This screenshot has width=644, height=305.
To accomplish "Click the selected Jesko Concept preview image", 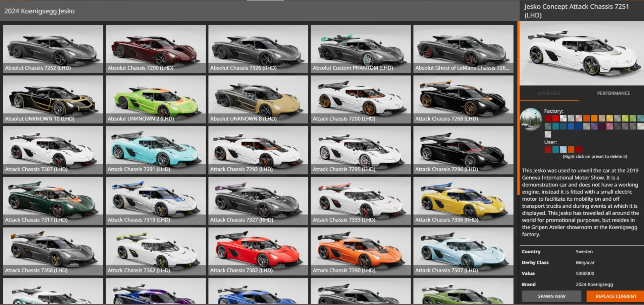I will [x=582, y=53].
